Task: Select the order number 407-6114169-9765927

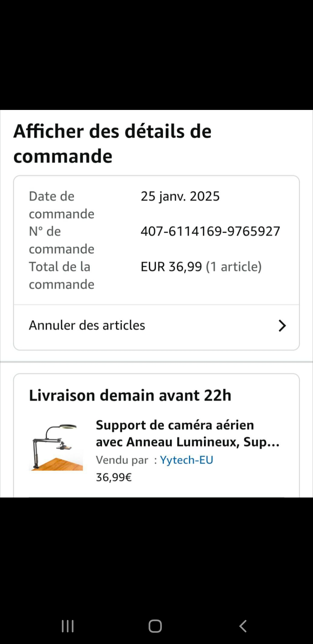Action: [x=210, y=231]
